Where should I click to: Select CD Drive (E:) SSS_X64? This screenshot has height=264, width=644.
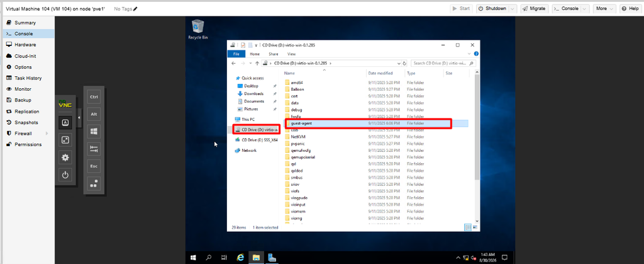click(x=257, y=140)
